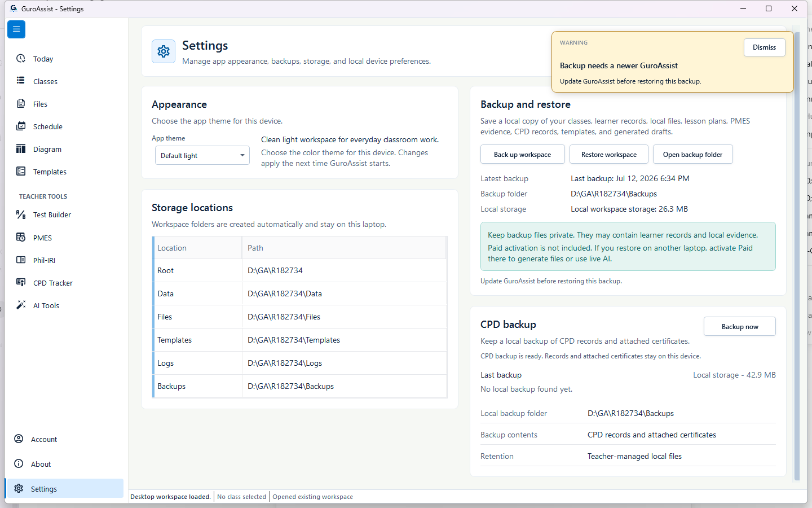Click the Files documents icon
Image resolution: width=812 pixels, height=508 pixels.
(x=21, y=103)
